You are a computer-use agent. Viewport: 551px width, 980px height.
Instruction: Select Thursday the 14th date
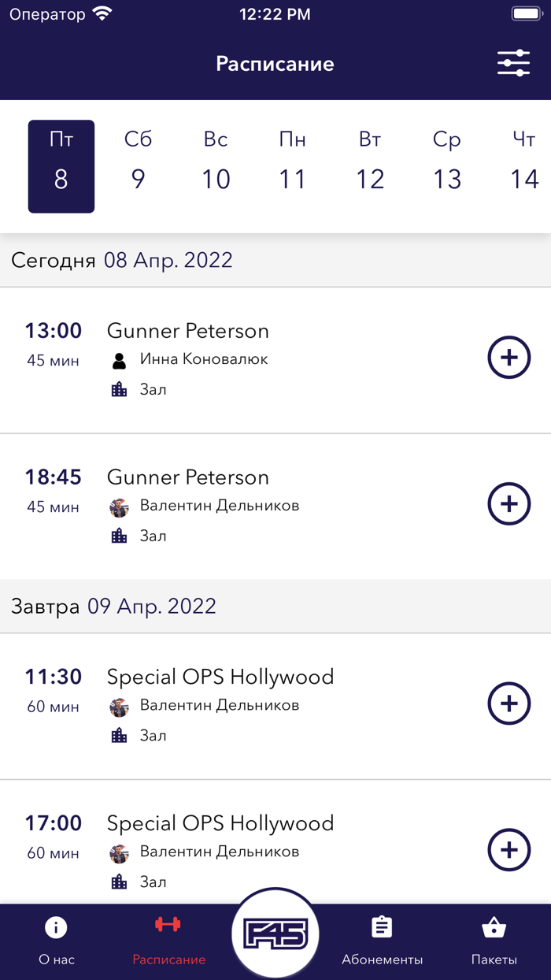523,166
